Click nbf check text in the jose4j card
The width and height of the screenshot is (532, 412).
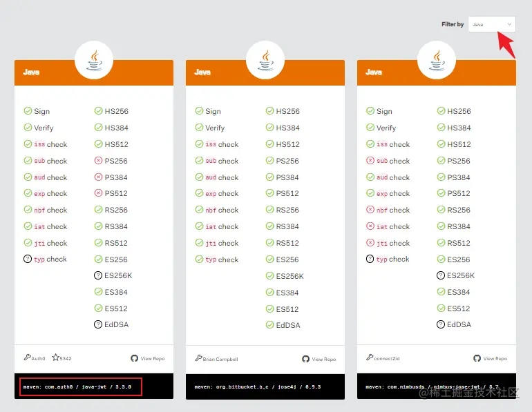[222, 210]
